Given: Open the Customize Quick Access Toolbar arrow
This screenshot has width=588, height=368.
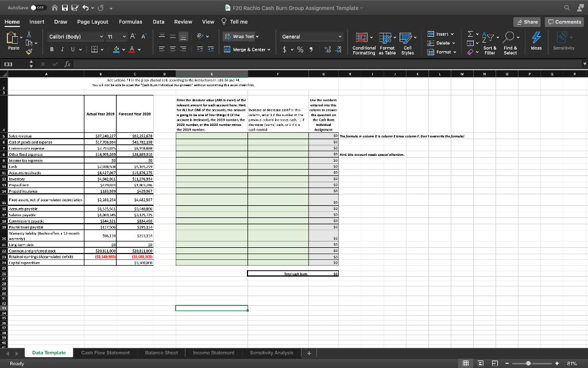Looking at the screenshot, I should click(111, 8).
